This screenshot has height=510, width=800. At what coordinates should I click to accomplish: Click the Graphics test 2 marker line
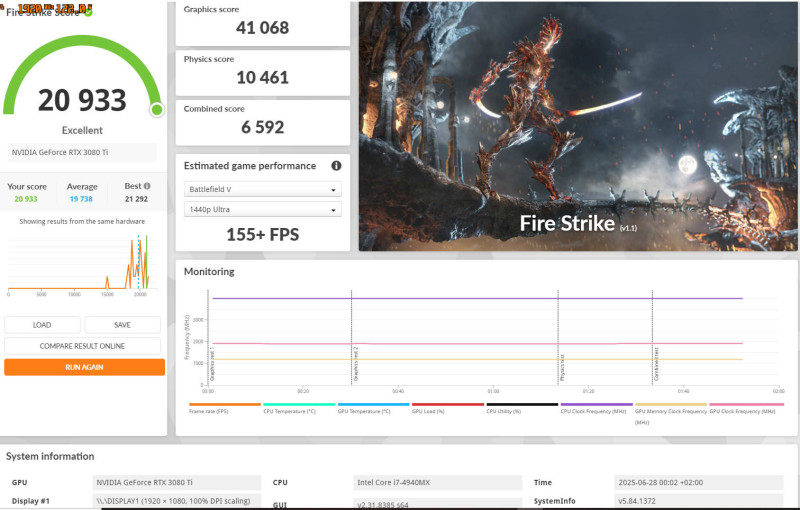point(352,337)
